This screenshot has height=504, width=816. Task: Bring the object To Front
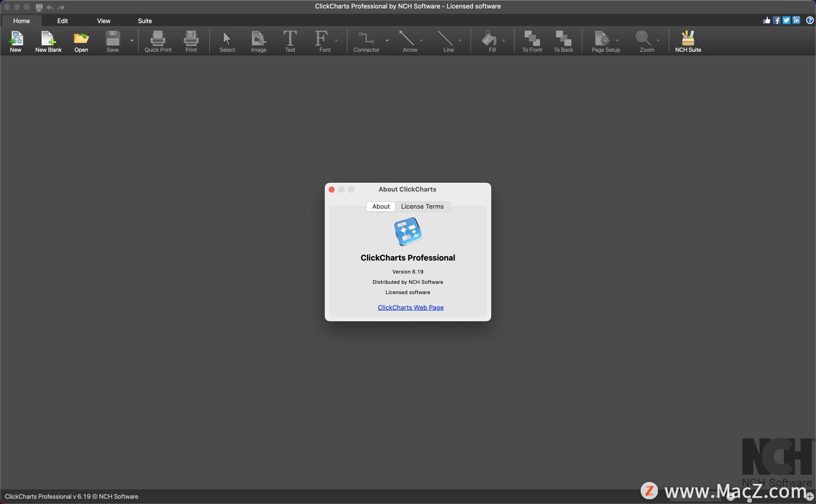click(532, 42)
